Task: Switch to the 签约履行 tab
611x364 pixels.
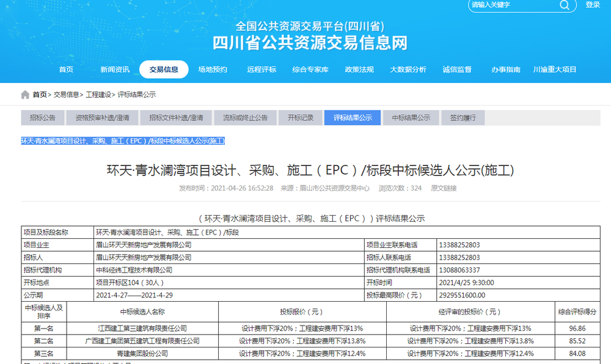Action: (463, 118)
